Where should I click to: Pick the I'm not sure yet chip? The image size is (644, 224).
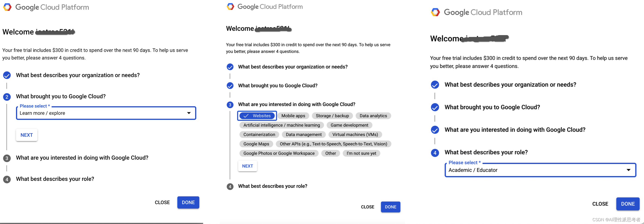pyautogui.click(x=361, y=153)
